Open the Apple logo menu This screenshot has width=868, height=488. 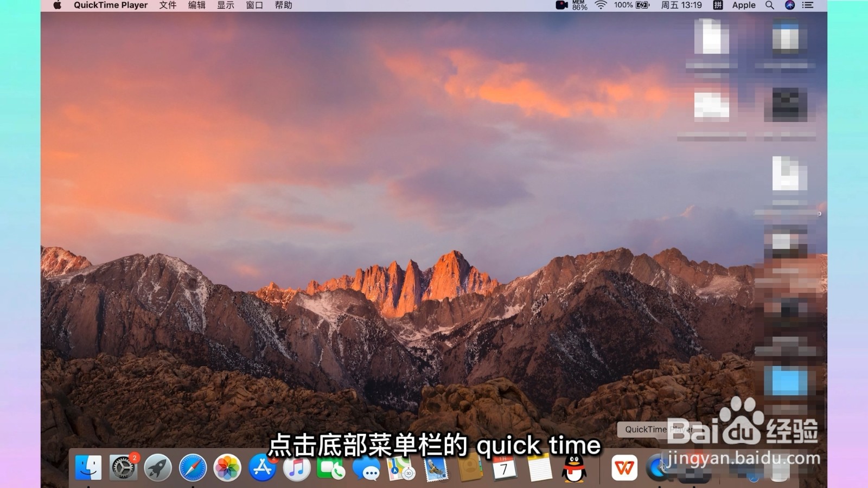(x=57, y=5)
